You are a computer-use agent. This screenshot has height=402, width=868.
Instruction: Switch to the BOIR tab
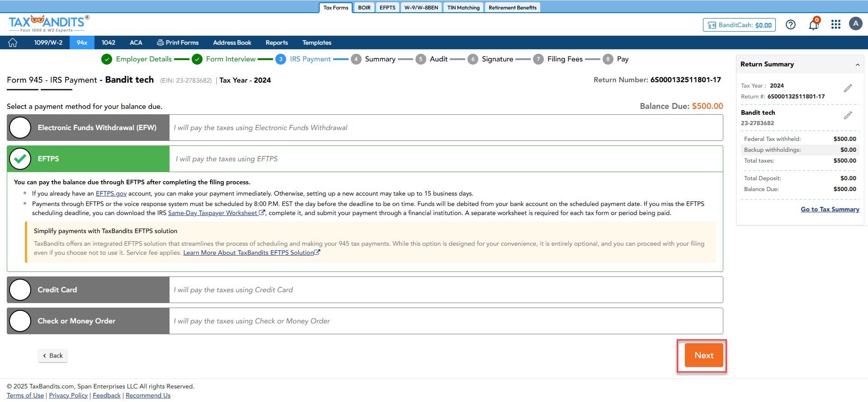pyautogui.click(x=364, y=8)
